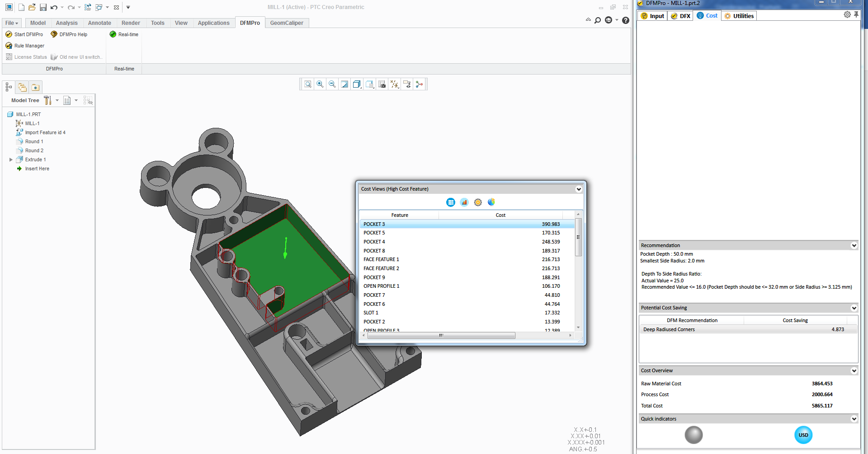868x454 pixels.
Task: Click the Zoom Out graphics icon
Action: (332, 84)
